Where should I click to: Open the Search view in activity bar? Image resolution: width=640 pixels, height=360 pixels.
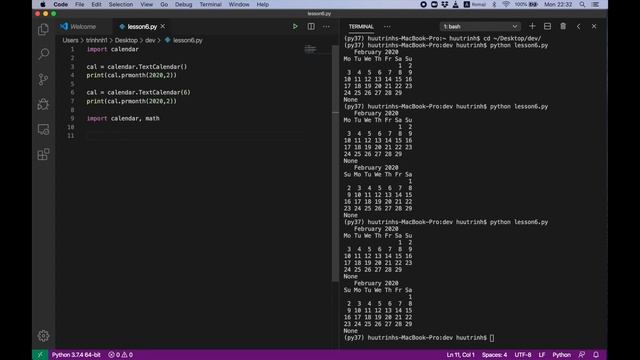(x=43, y=54)
